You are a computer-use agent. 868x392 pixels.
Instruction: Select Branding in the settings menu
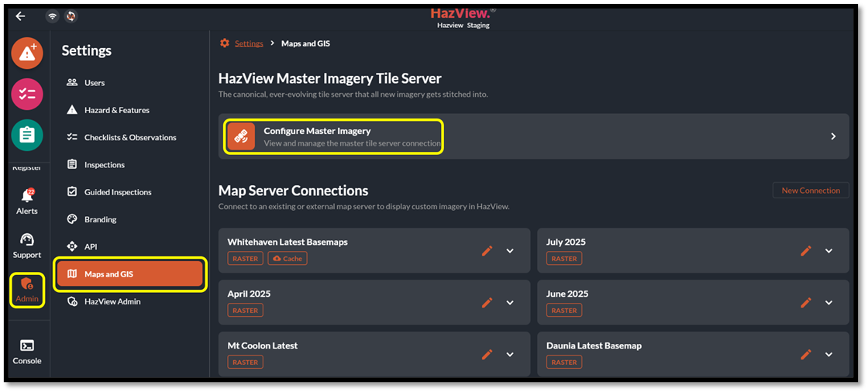[100, 219]
